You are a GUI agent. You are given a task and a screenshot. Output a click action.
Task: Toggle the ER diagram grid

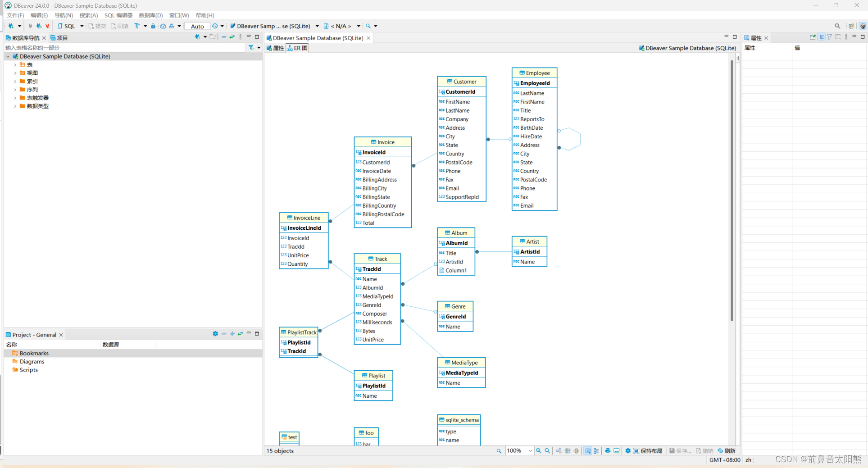pos(568,451)
